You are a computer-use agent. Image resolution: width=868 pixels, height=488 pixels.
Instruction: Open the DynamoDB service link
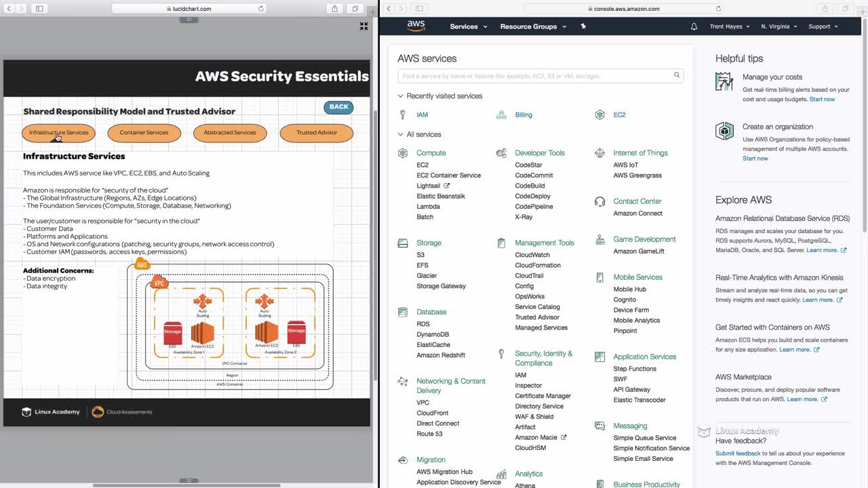point(433,334)
